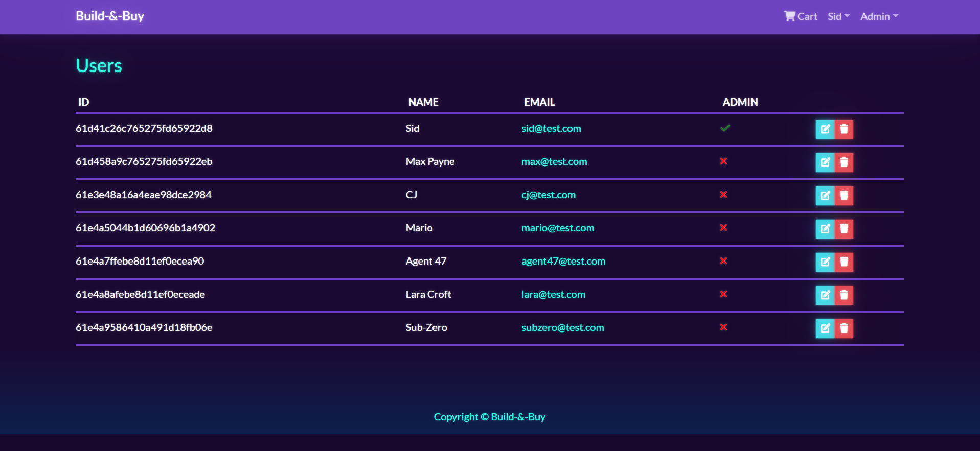Click the Users page heading
Viewport: 980px width, 451px height.
[x=99, y=65]
